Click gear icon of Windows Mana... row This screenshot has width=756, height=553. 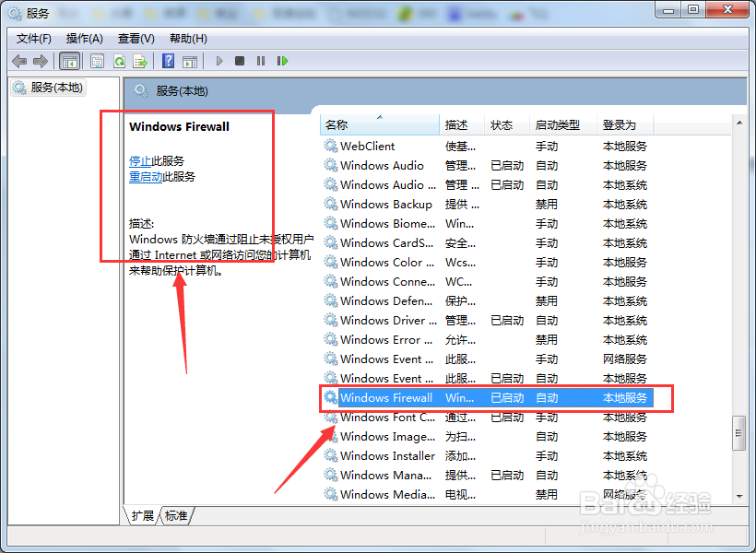click(330, 475)
